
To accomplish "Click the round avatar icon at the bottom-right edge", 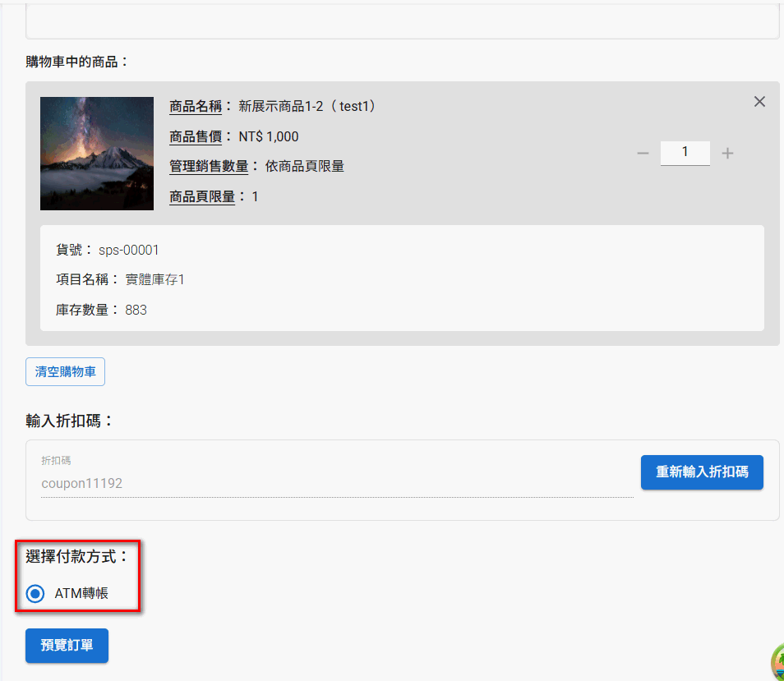I will point(777,662).
